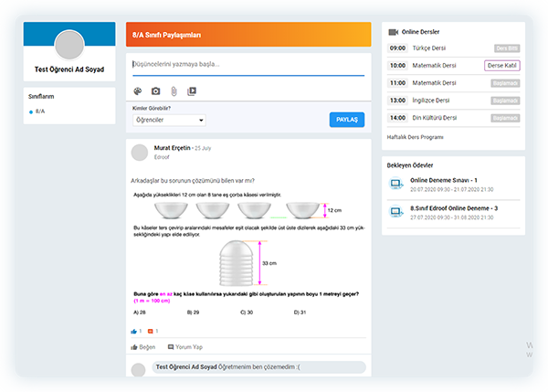Select the 8/A class in Sınıflarım
This screenshot has width=548, height=392.
coord(39,111)
